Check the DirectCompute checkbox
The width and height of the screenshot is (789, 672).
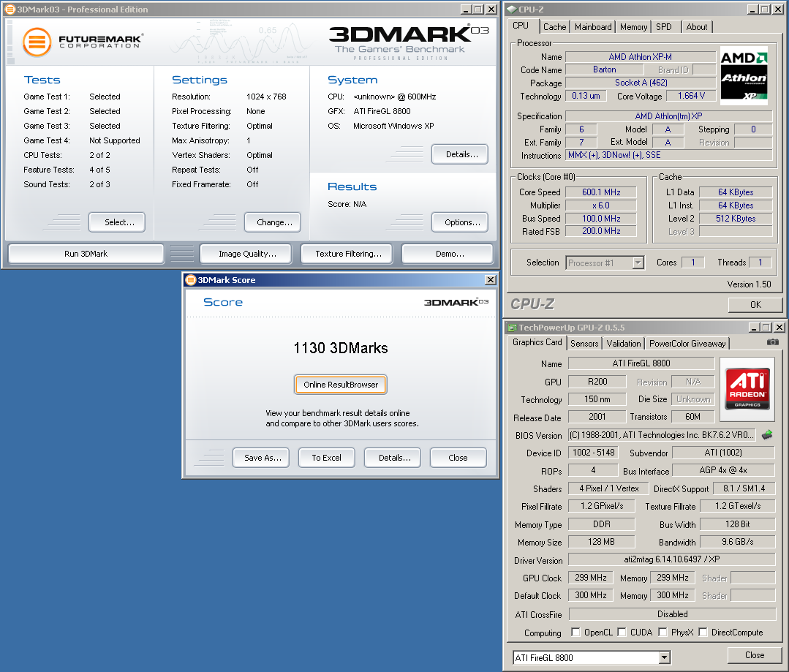703,633
